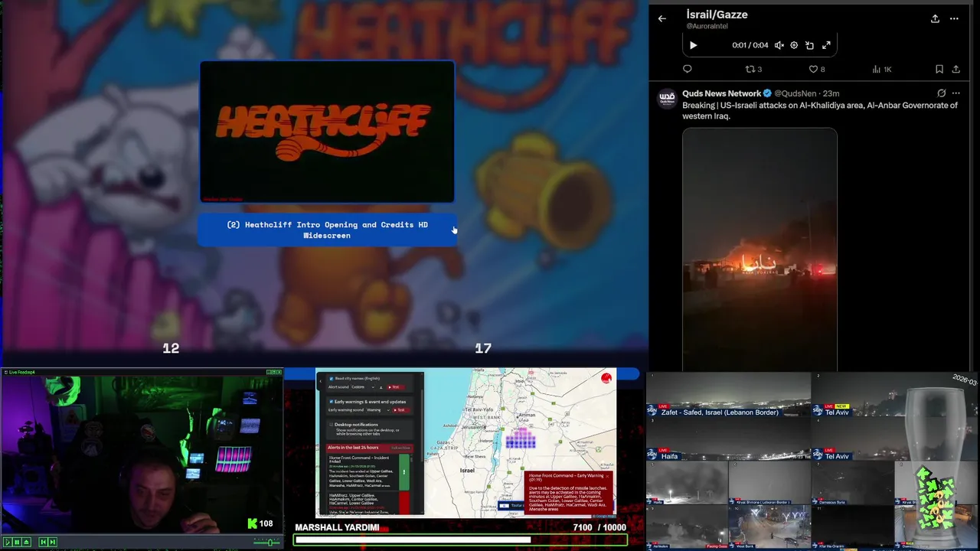This screenshot has height=551, width=980.
Task: Open more options on the Quds News tweet
Action: [956, 93]
